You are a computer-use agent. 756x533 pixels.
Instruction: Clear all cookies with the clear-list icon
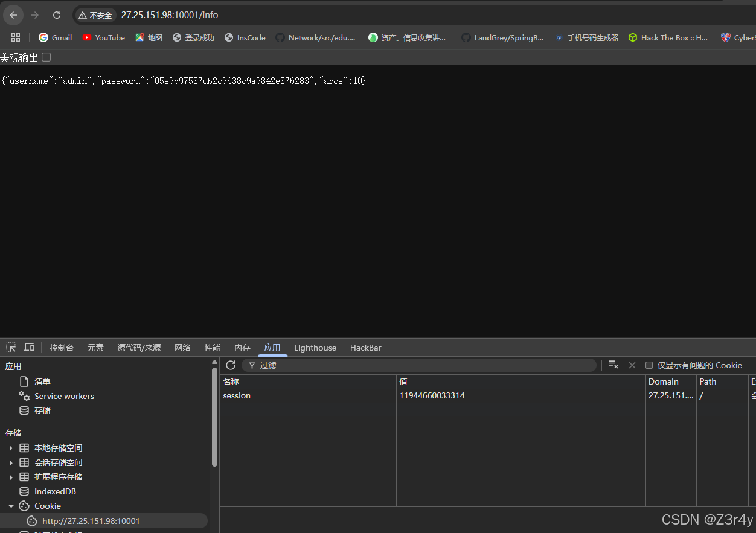pos(613,365)
